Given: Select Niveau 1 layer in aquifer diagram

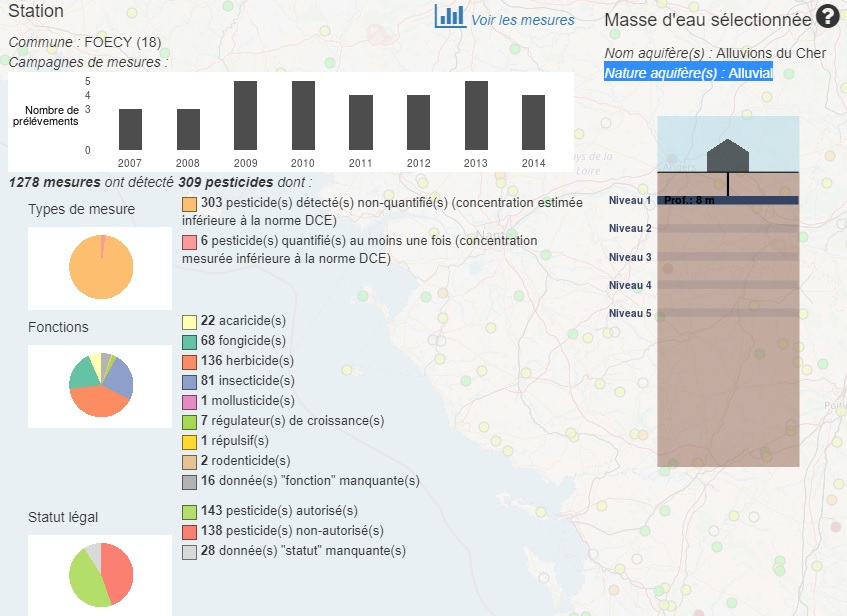Looking at the screenshot, I should (728, 200).
